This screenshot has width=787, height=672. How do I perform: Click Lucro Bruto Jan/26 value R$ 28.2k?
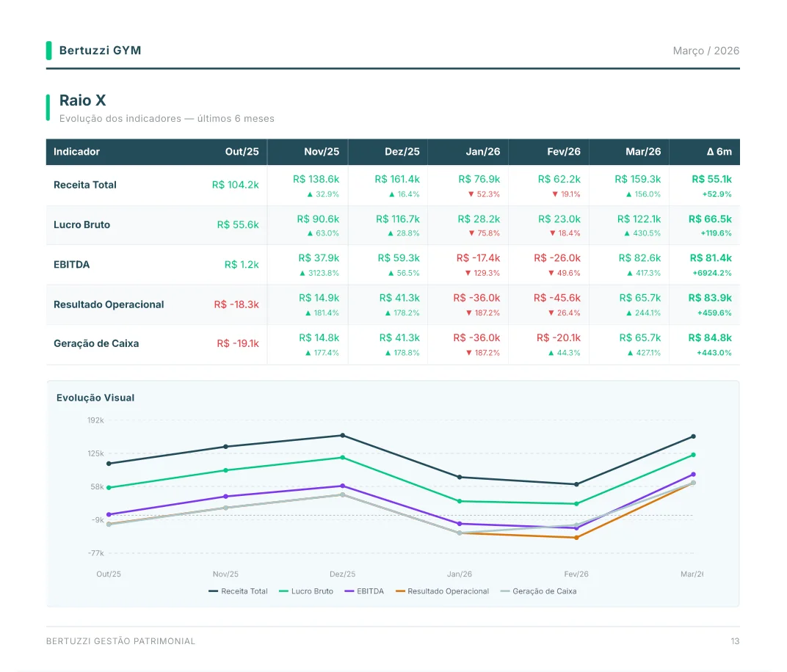479,219
